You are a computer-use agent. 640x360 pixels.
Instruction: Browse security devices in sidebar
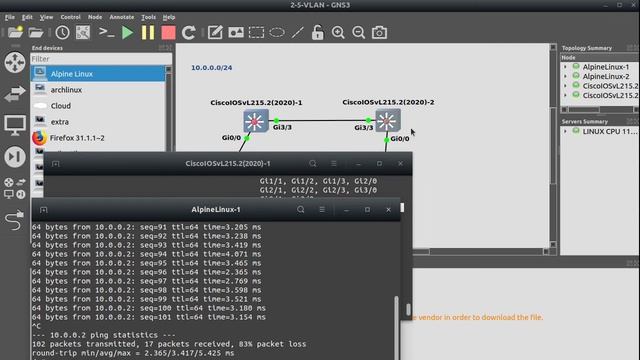click(15, 157)
